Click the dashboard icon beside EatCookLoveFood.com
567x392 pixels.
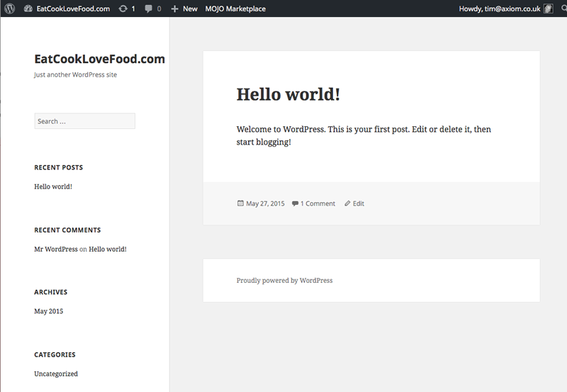28,9
